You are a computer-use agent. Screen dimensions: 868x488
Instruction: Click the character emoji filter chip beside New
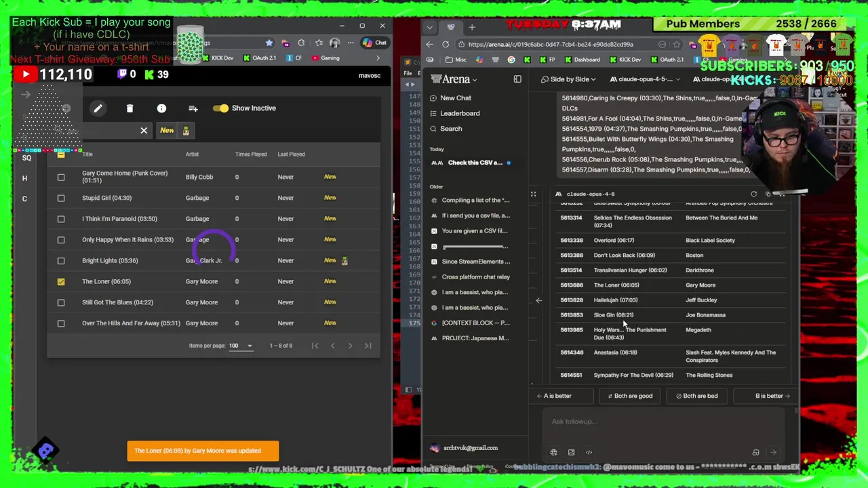(x=186, y=131)
